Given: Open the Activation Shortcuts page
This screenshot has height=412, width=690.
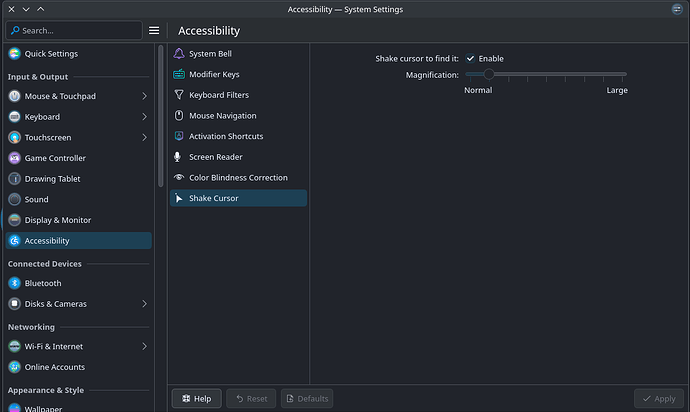Looking at the screenshot, I should pyautogui.click(x=238, y=136).
